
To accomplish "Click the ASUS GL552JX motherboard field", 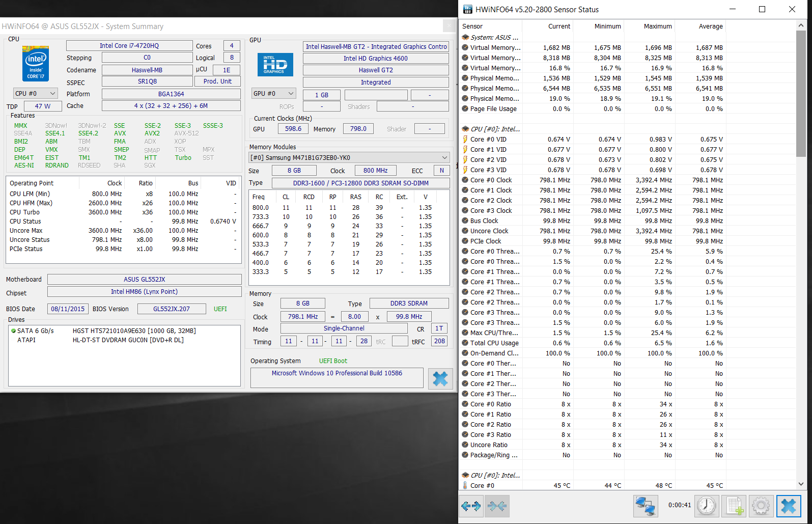I will 145,279.
